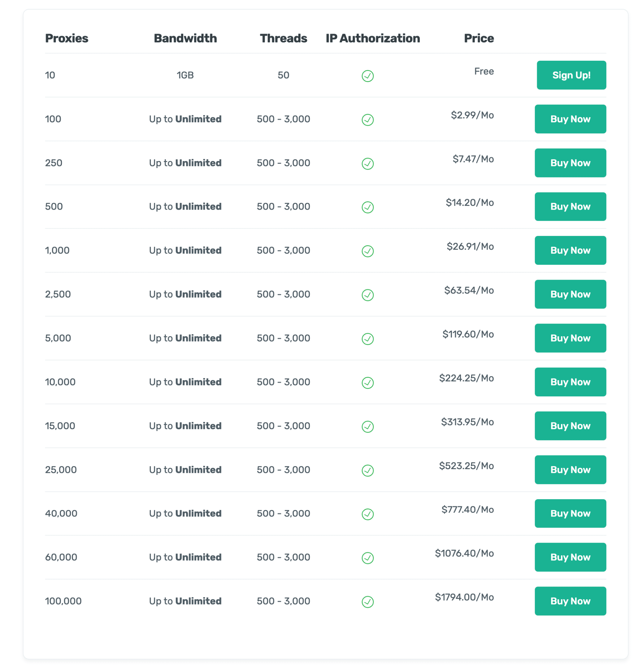
Task: Click the Proxies column header
Action: [x=67, y=38]
